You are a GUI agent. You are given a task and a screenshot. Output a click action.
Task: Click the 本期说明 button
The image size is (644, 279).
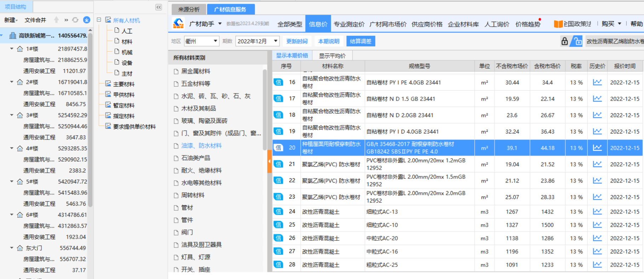pyautogui.click(x=329, y=41)
